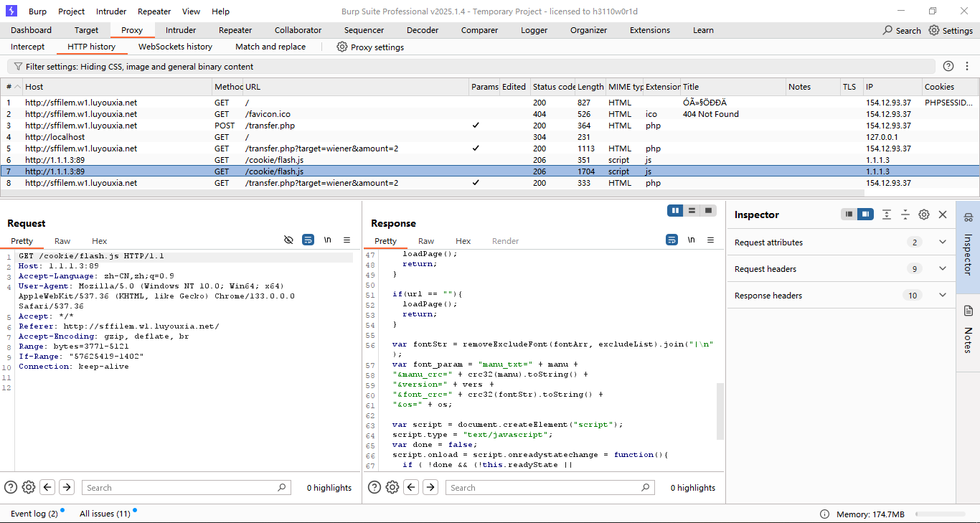
Task: Select the http://localhost history row
Action: (490, 137)
